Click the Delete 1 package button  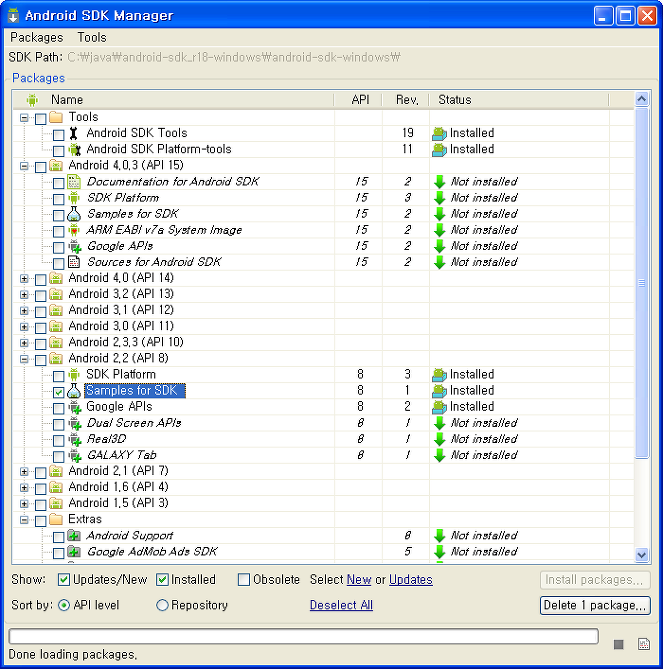tap(595, 605)
